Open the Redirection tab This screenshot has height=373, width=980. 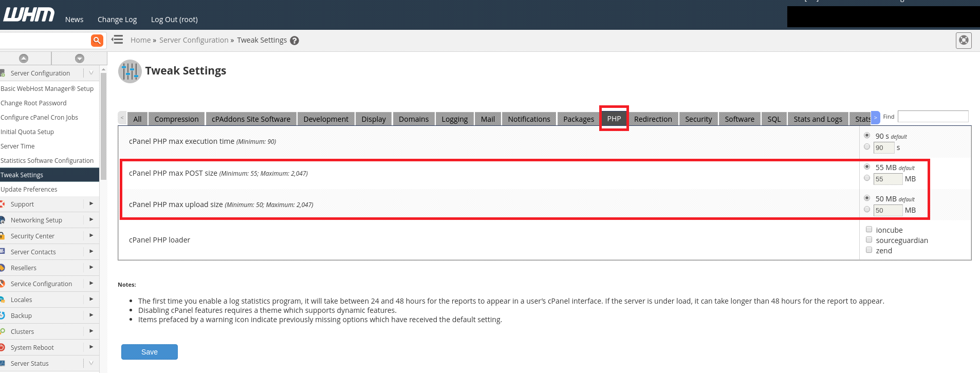[x=653, y=119]
